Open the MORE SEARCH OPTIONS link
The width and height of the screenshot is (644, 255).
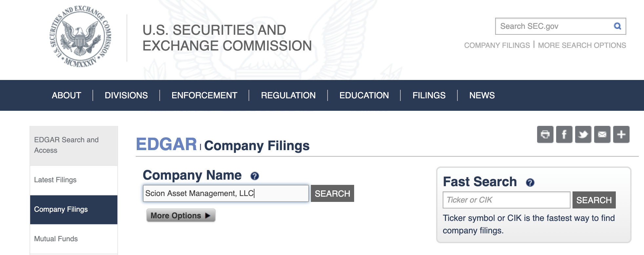(582, 45)
